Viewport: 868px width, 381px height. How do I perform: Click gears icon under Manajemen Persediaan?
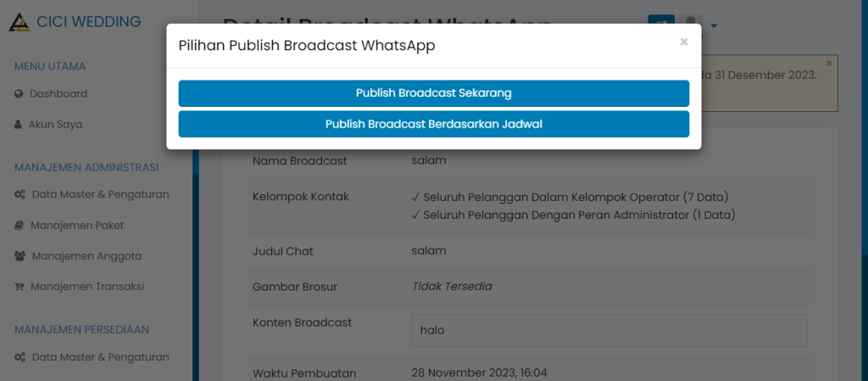coord(20,357)
